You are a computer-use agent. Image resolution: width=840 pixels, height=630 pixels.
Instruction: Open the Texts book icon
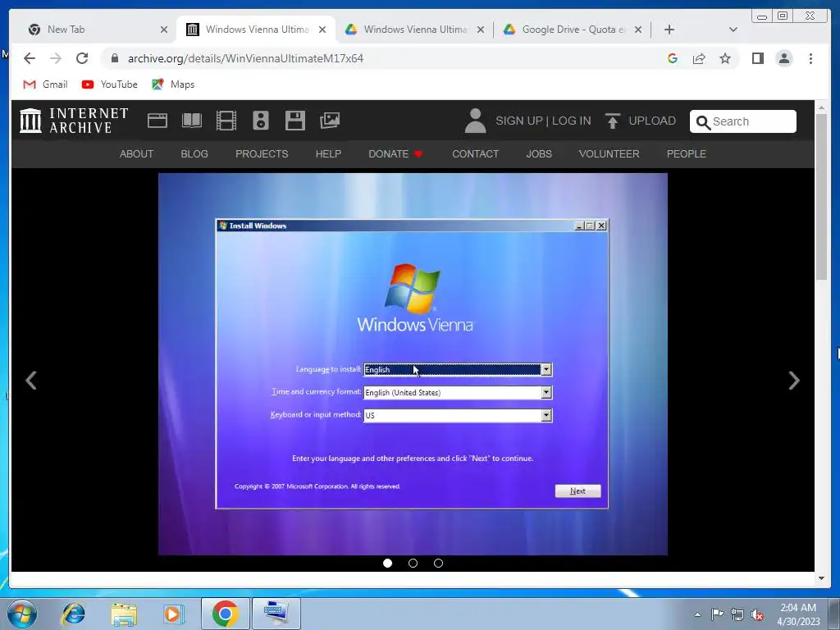pos(192,121)
